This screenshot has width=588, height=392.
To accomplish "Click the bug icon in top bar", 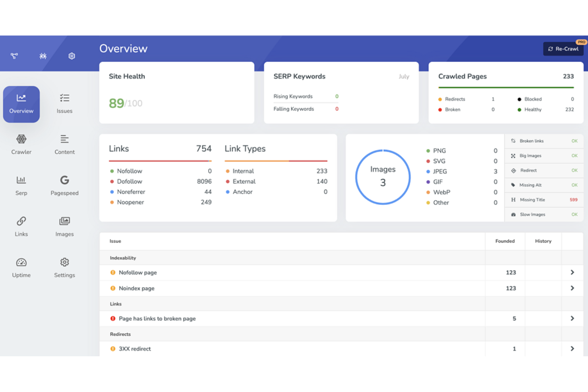I will pyautogui.click(x=43, y=56).
